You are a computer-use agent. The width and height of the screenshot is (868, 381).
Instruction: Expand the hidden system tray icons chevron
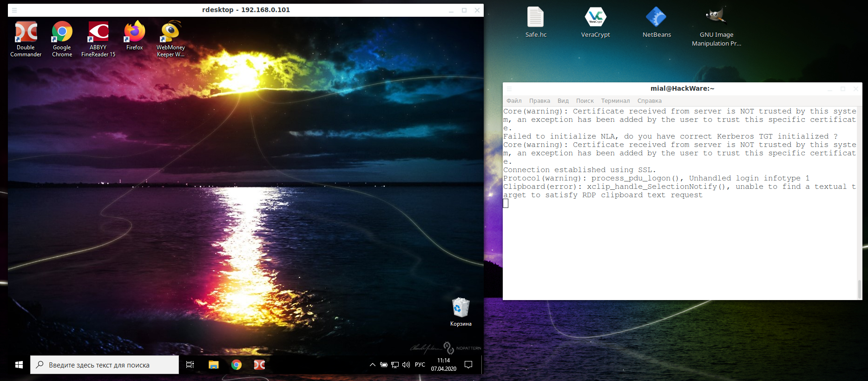(x=372, y=365)
